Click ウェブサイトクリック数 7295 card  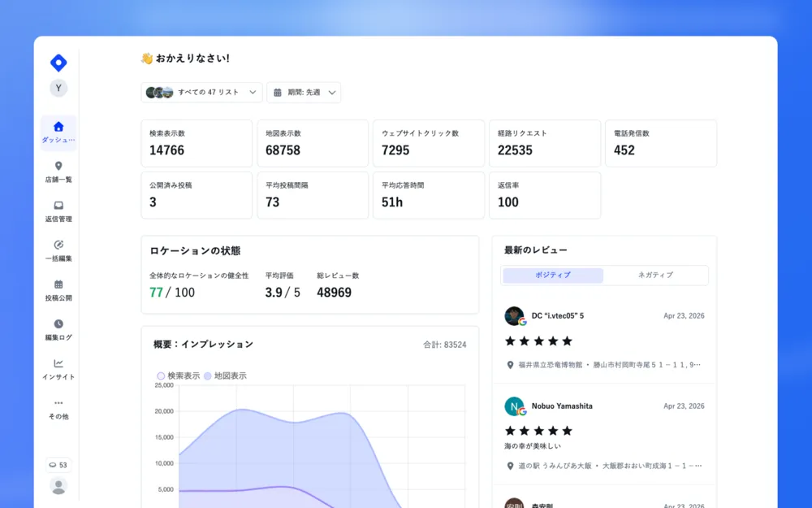429,144
